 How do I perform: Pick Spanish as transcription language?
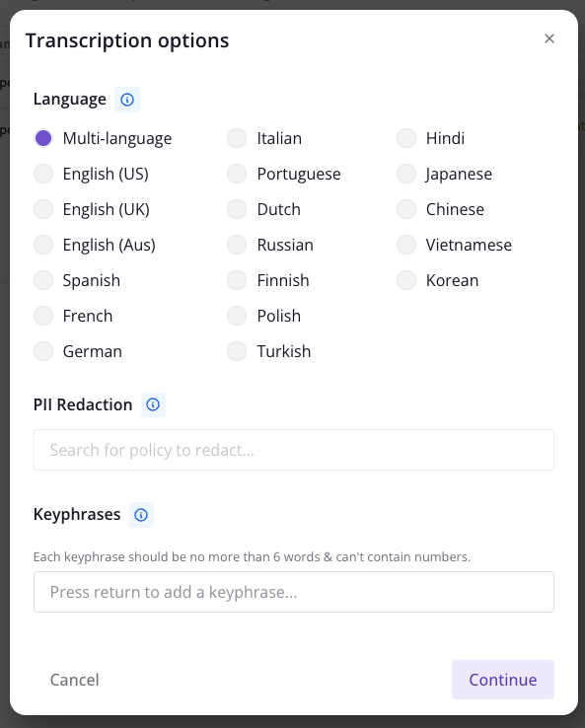coord(43,280)
